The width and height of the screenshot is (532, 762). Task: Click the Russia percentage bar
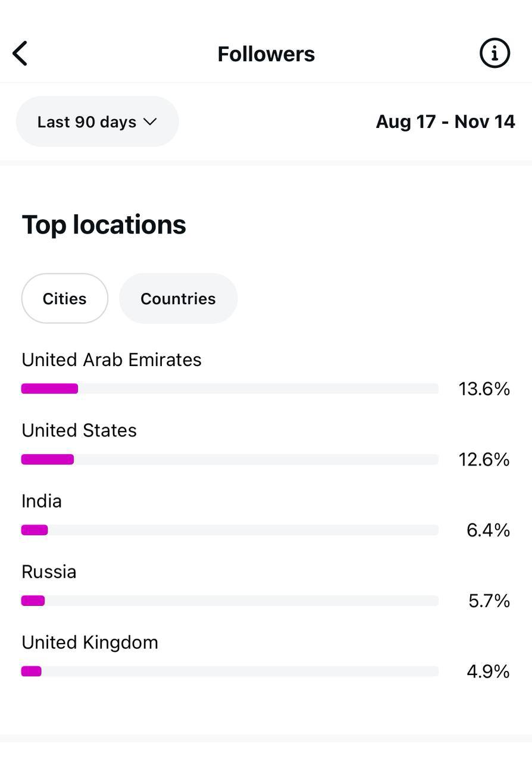coord(230,601)
